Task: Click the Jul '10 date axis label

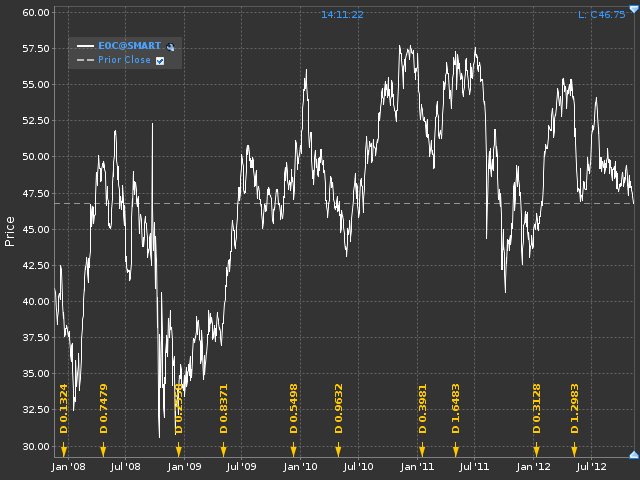Action: (358, 467)
